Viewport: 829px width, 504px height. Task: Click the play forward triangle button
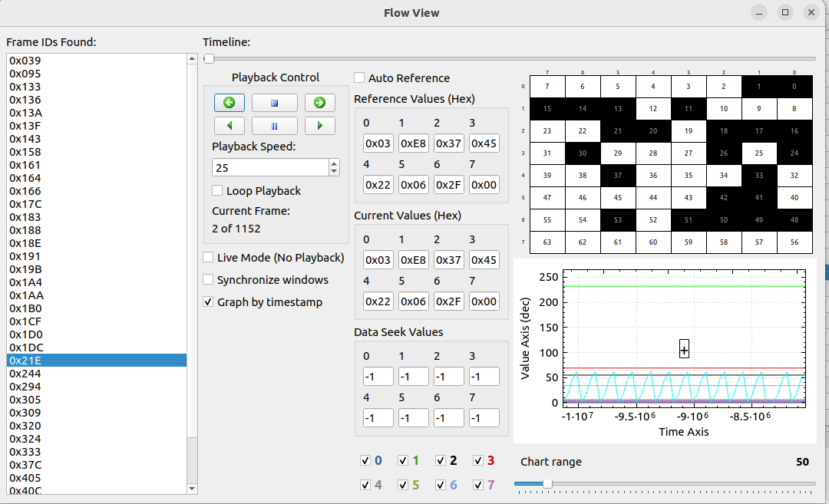(x=319, y=126)
